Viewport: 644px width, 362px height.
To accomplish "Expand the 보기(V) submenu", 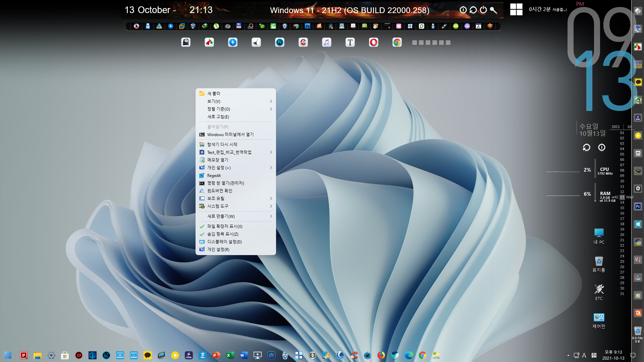I will (236, 101).
